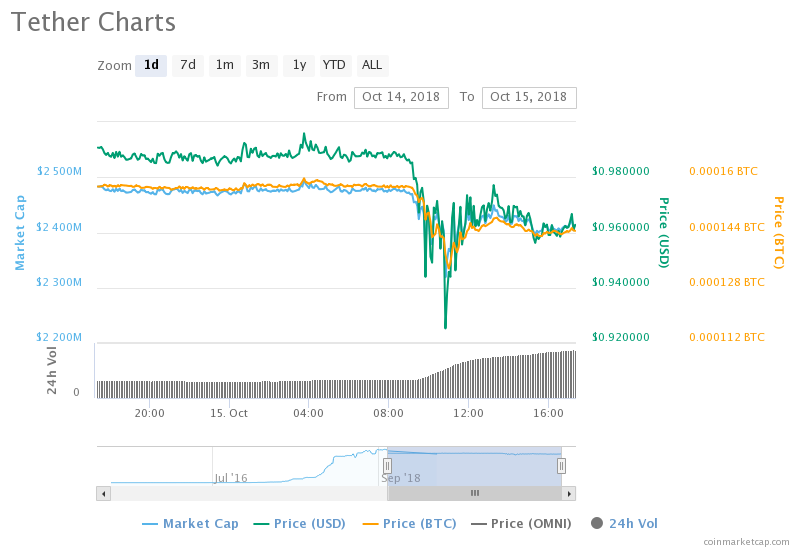Click the 0.00016 BTC axis label
Viewport: 800px width, 550px height.
click(x=723, y=171)
